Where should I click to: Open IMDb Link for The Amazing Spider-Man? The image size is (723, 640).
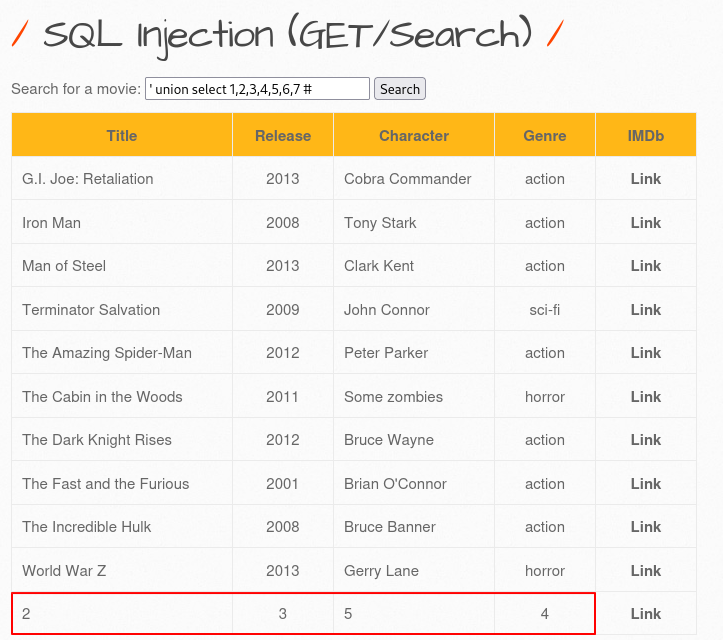[x=646, y=353]
